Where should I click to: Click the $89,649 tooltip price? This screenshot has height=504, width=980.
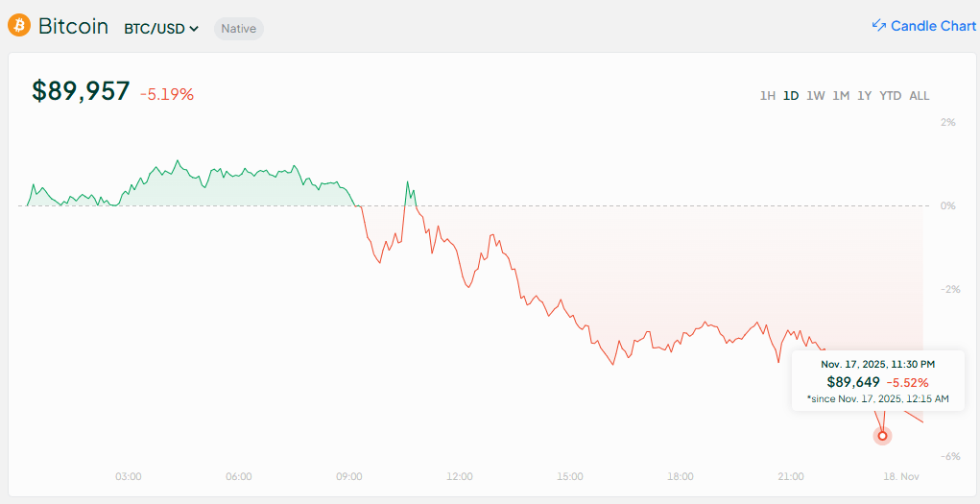[x=852, y=382]
